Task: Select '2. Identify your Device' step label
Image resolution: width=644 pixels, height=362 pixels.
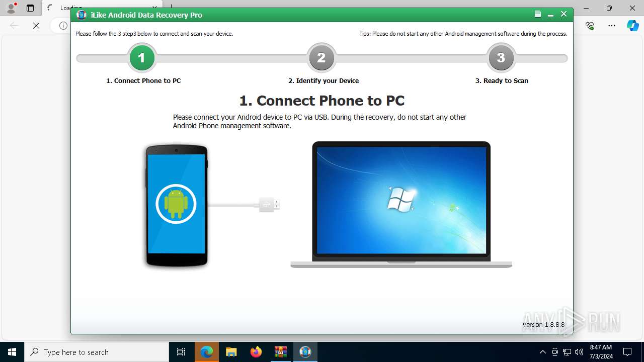Action: coord(324,80)
